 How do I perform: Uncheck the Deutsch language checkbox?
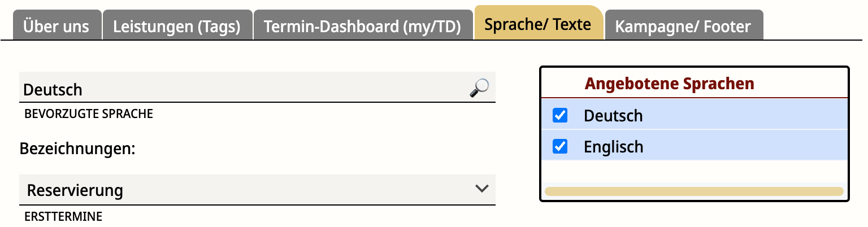(559, 116)
